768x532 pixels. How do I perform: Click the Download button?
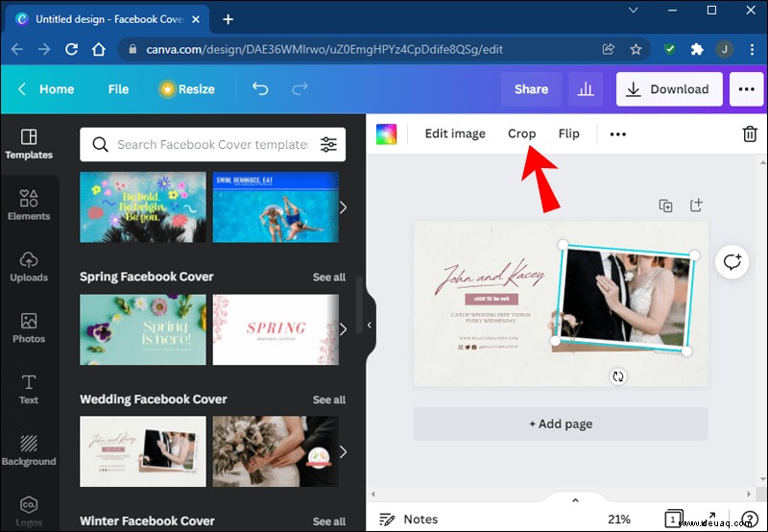pyautogui.click(x=669, y=89)
